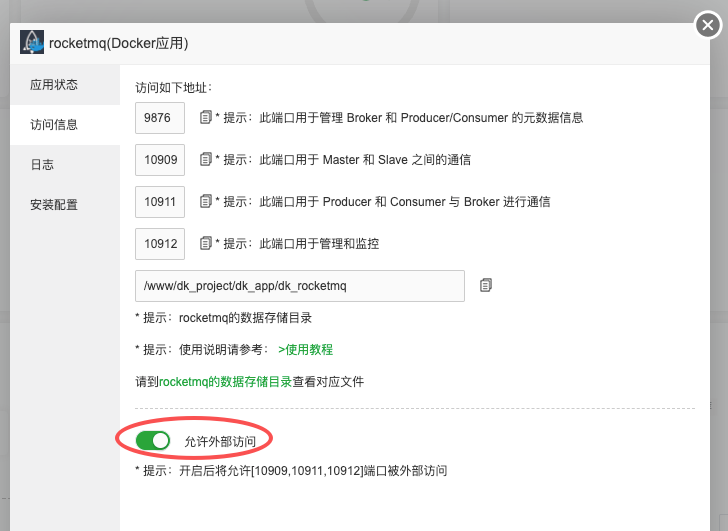
Task: Click the 9876 port field
Action: [159, 118]
